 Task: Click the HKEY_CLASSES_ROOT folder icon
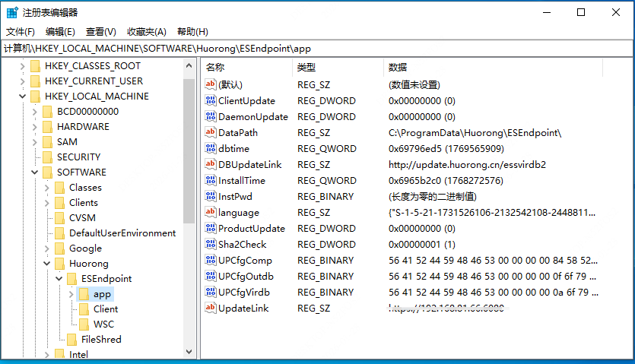pos(35,66)
